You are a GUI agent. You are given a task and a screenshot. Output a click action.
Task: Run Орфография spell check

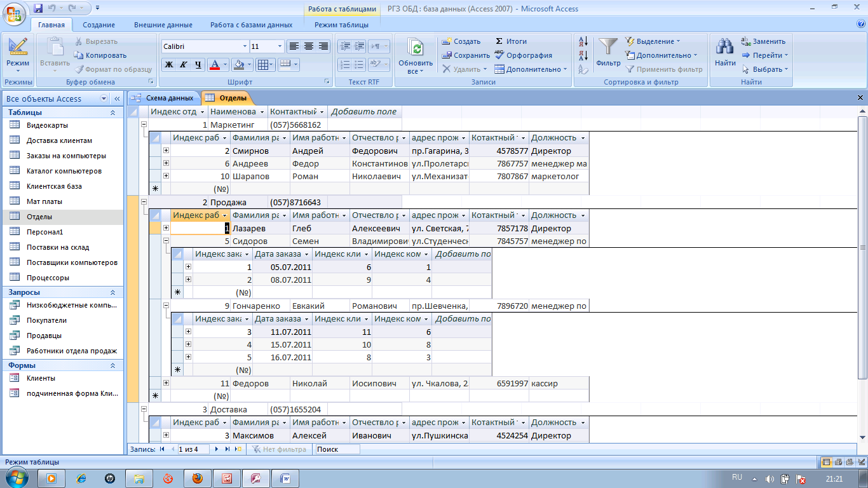(x=523, y=55)
